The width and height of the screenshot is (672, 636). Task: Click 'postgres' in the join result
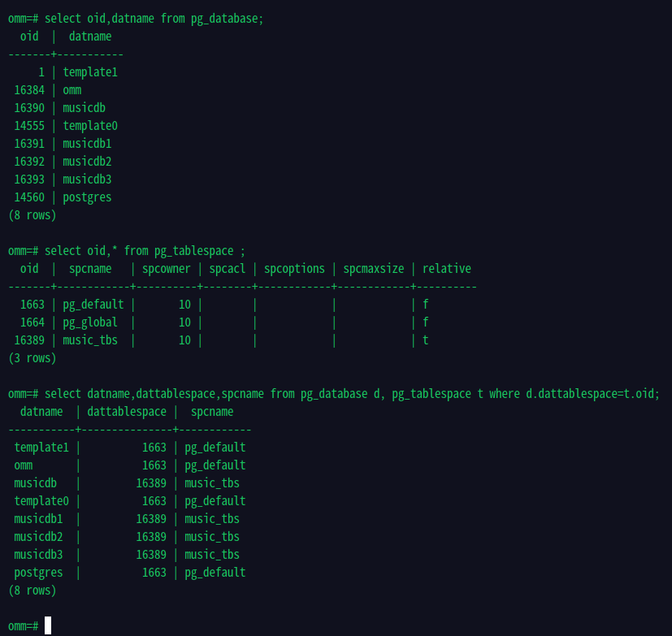38,573
